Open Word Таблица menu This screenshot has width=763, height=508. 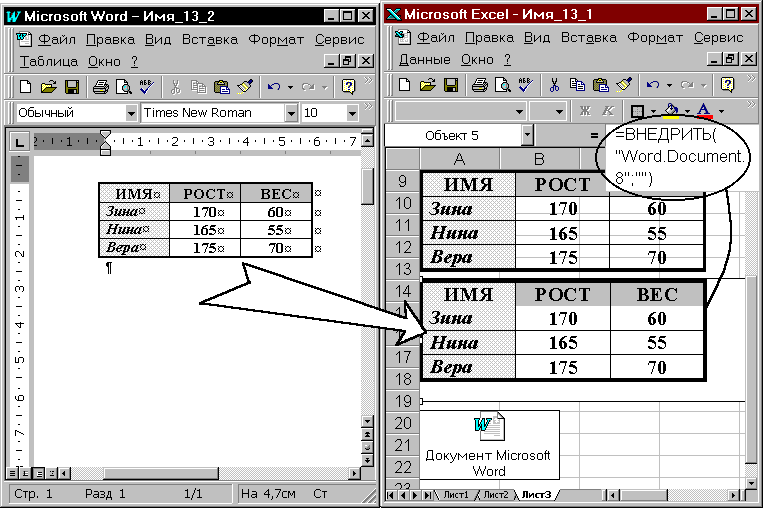click(x=49, y=62)
